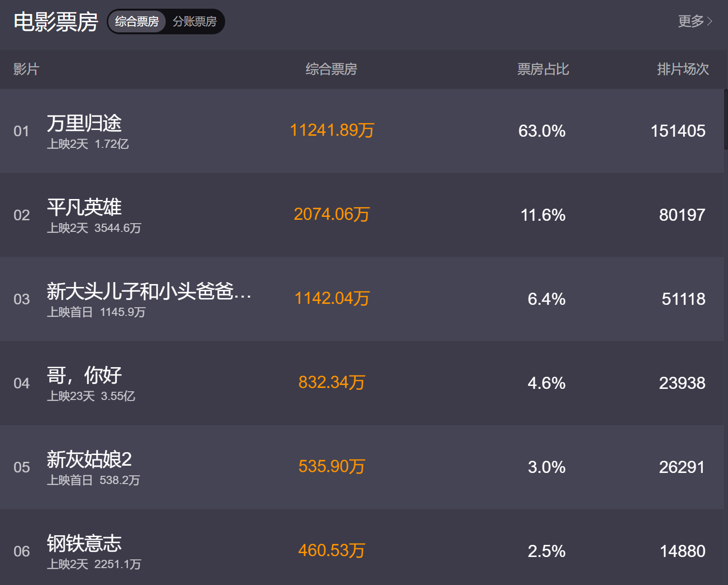This screenshot has width=728, height=585.
Task: Open the movie 哥，你好
Action: coord(85,376)
